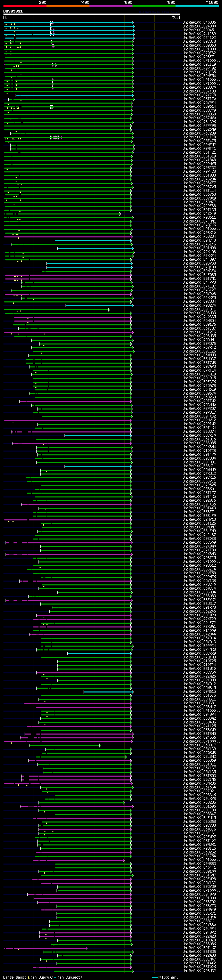222x980 pixels.
Task: Select hit label UniRef100_B9HCF3
Action: pyautogui.click(x=199, y=241)
